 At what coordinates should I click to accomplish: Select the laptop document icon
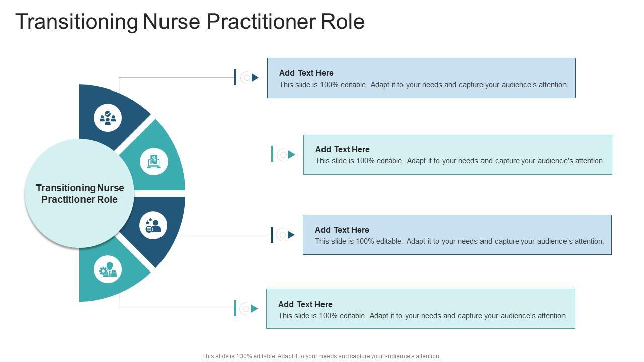click(153, 161)
